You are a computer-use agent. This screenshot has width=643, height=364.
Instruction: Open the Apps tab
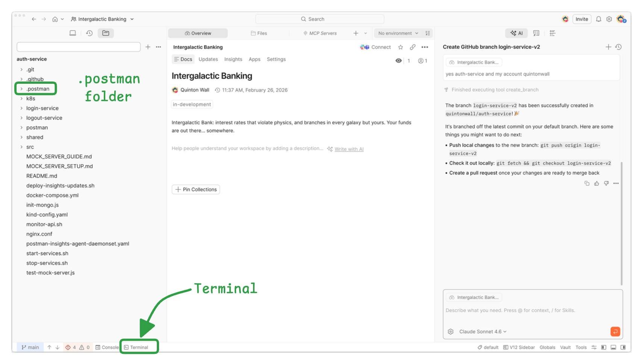coord(255,59)
